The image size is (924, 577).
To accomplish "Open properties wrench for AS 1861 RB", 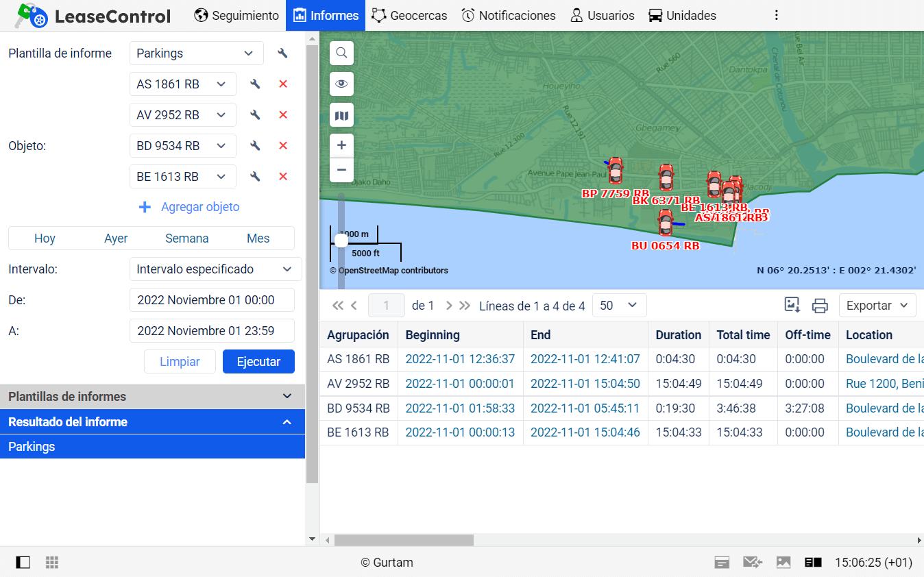I will 255,84.
